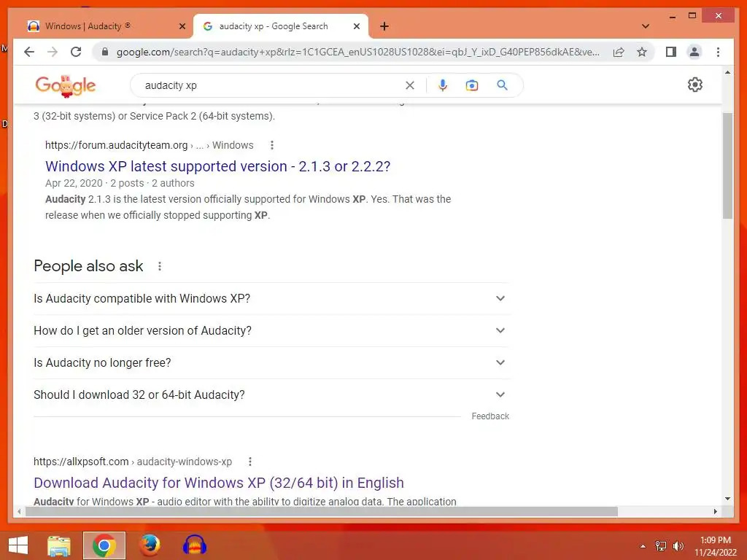747x560 pixels.
Task: Click the scroll up arrow
Action: (727, 72)
